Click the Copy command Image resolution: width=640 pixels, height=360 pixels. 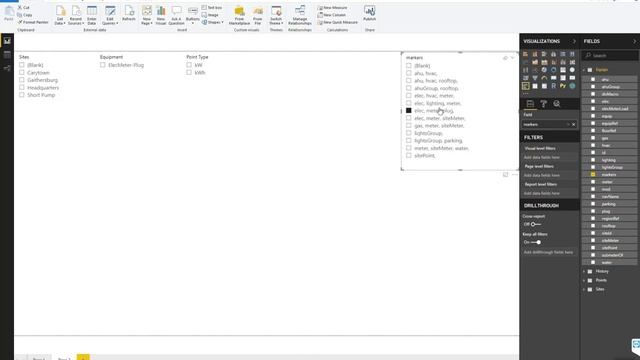point(24,15)
